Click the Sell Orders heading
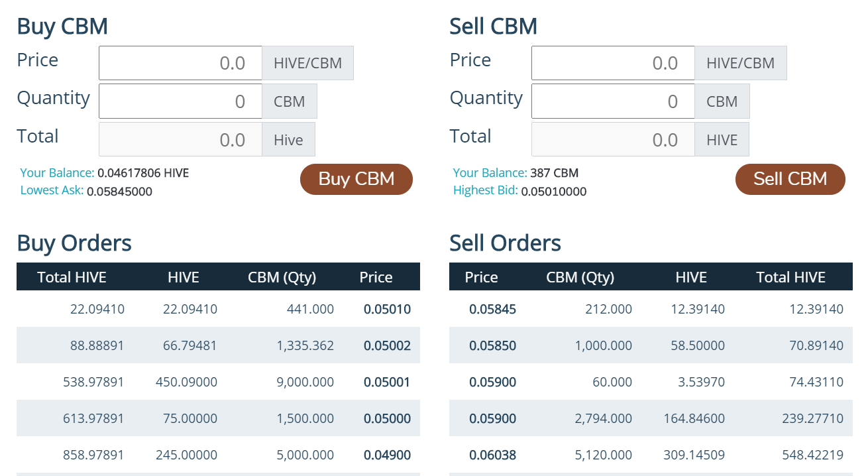Screen dimensions: 868x476 [506, 243]
